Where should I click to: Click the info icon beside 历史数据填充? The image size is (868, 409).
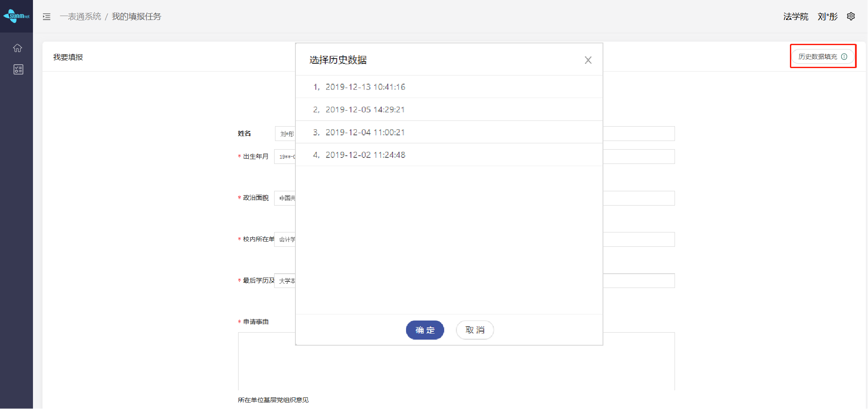844,57
